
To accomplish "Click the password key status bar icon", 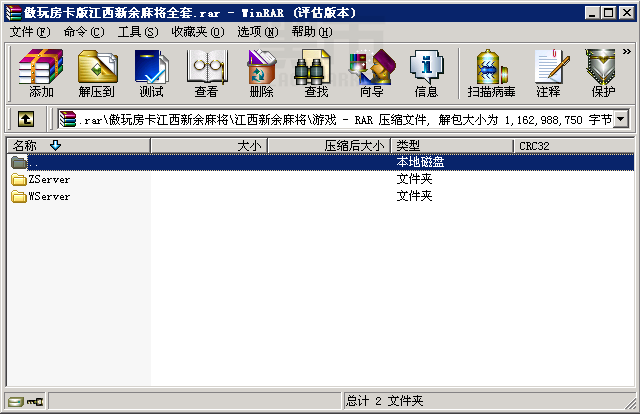I will pos(35,402).
